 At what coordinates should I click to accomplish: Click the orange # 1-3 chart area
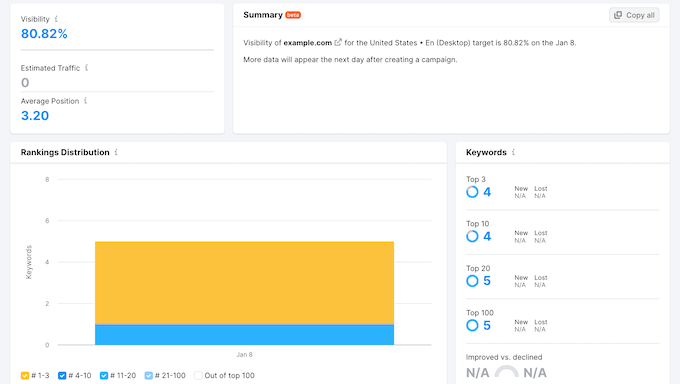(x=245, y=283)
